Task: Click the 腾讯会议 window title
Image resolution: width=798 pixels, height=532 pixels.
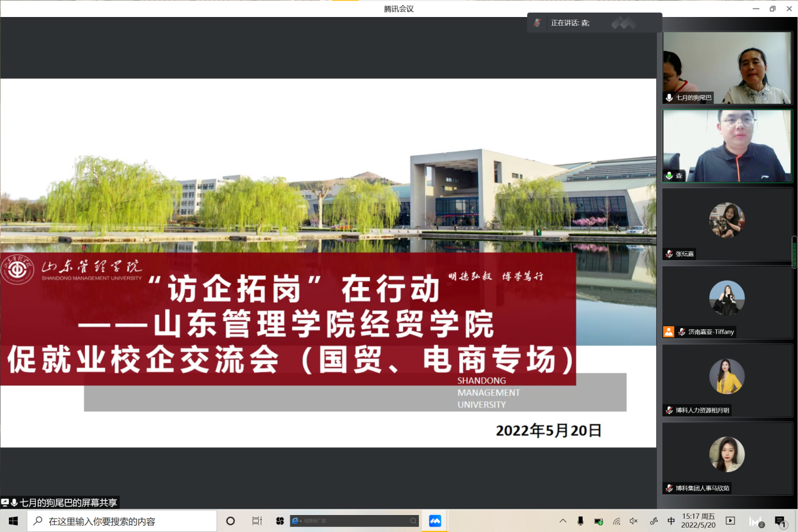Action: (399, 9)
